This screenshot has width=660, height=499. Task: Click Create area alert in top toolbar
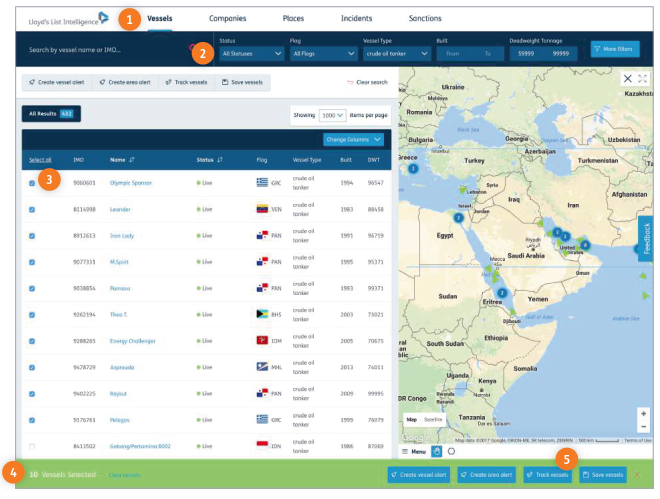(125, 82)
